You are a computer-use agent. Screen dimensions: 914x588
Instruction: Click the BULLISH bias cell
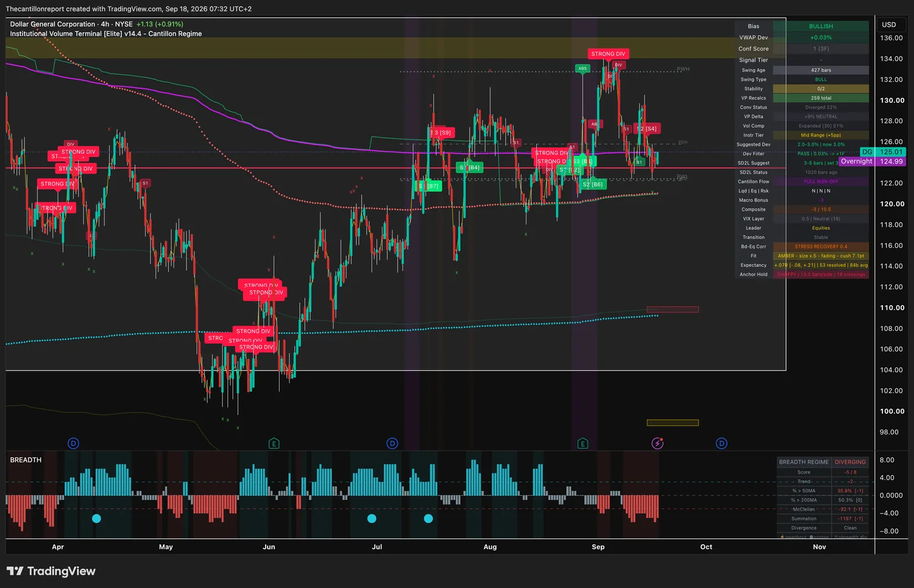pos(821,26)
